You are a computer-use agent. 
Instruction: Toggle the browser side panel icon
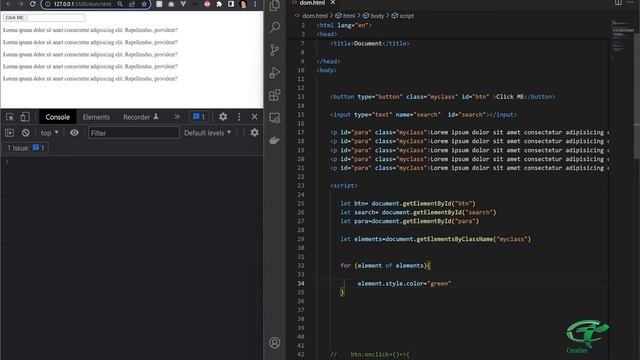click(231, 4)
